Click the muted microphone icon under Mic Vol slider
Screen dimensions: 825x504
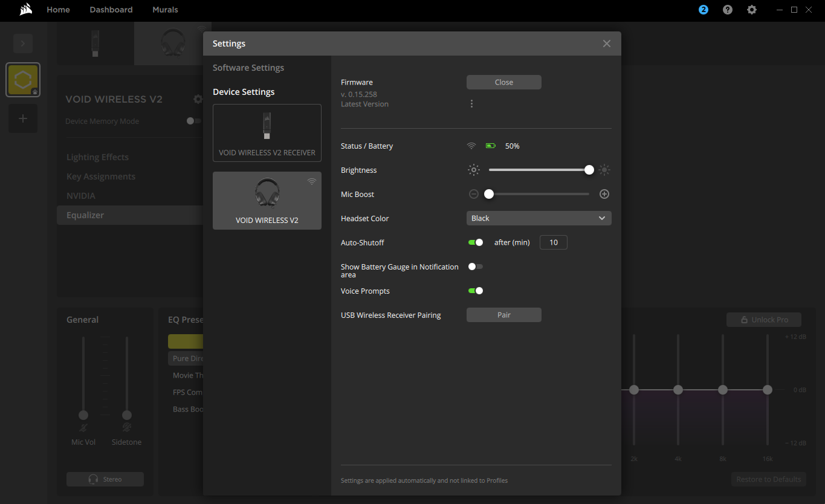coord(83,428)
